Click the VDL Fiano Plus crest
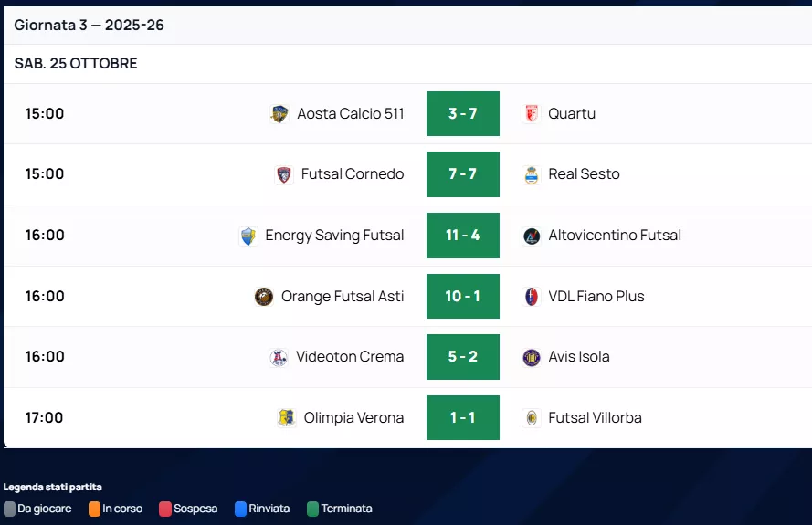Screen dimensions: 812x525 [x=532, y=297]
